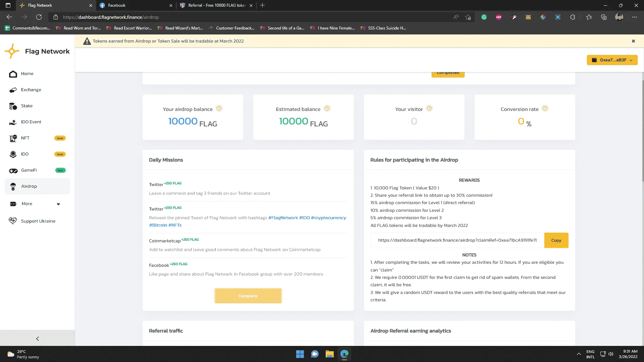This screenshot has height=362, width=644.
Task: Open Read Wizard's Mart... bookmark
Action: pos(180,28)
